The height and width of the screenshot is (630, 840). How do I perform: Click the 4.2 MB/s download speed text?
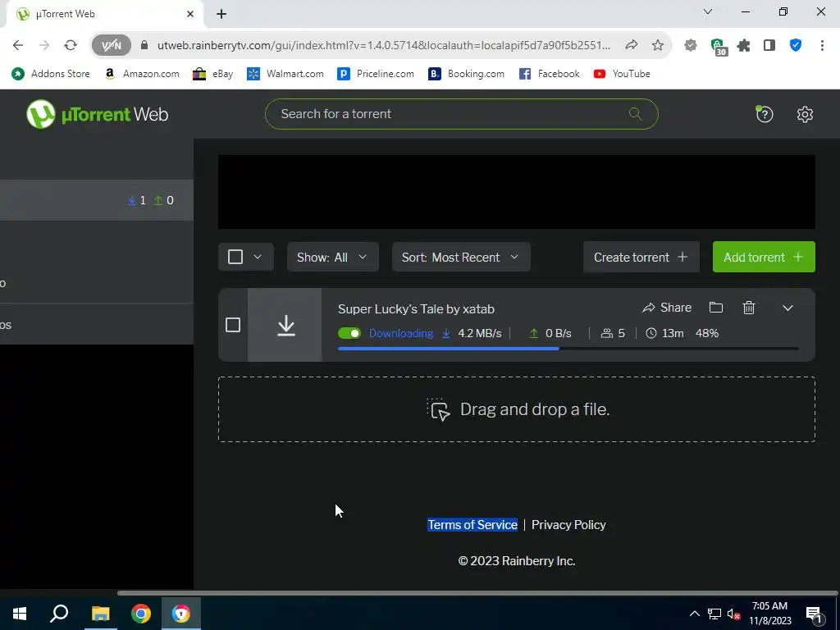[479, 333]
